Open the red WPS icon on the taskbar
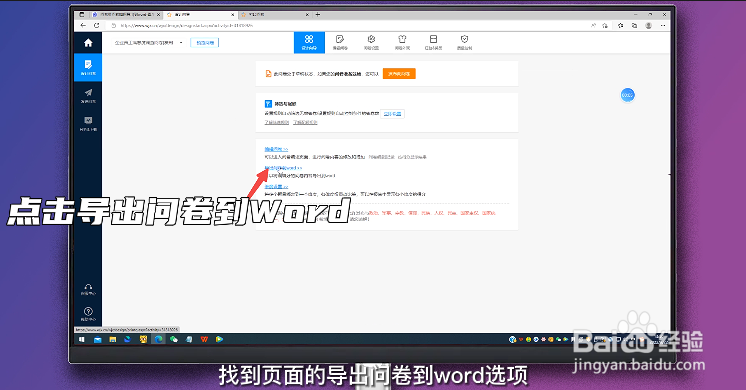Image resolution: width=746 pixels, height=390 pixels. pyautogui.click(x=204, y=339)
